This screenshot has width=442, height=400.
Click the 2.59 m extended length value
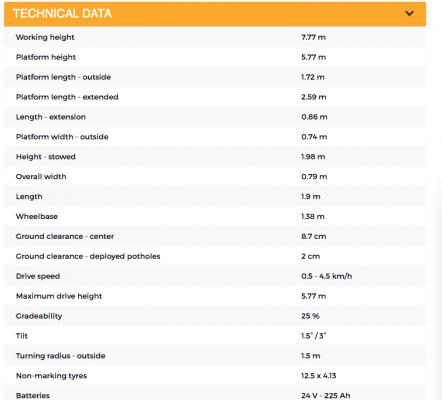coord(314,97)
